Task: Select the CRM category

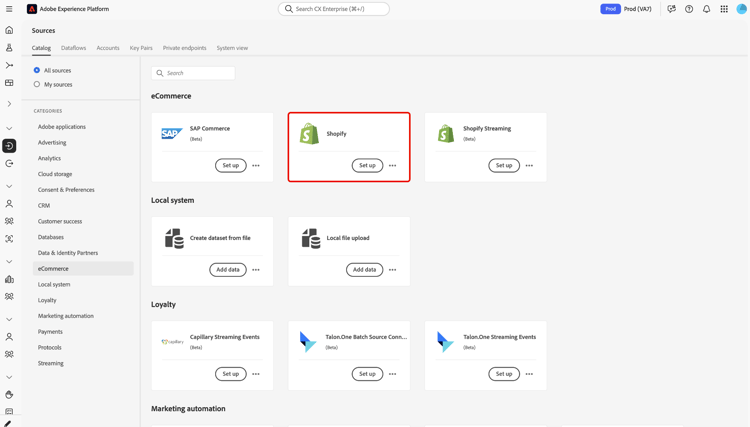Action: [x=44, y=206]
